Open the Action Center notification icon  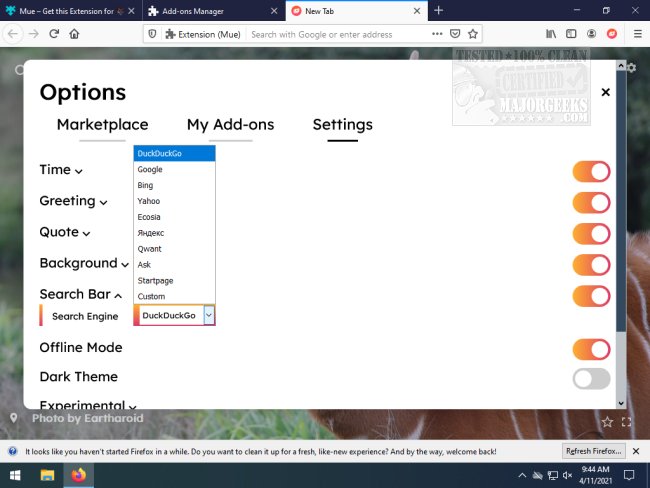pyautogui.click(x=629, y=475)
